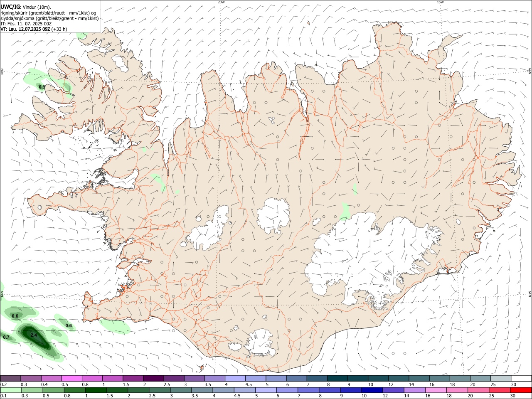Pick the pale green rain swatch labeled 0.1
The image size is (532, 399).
[11, 390]
